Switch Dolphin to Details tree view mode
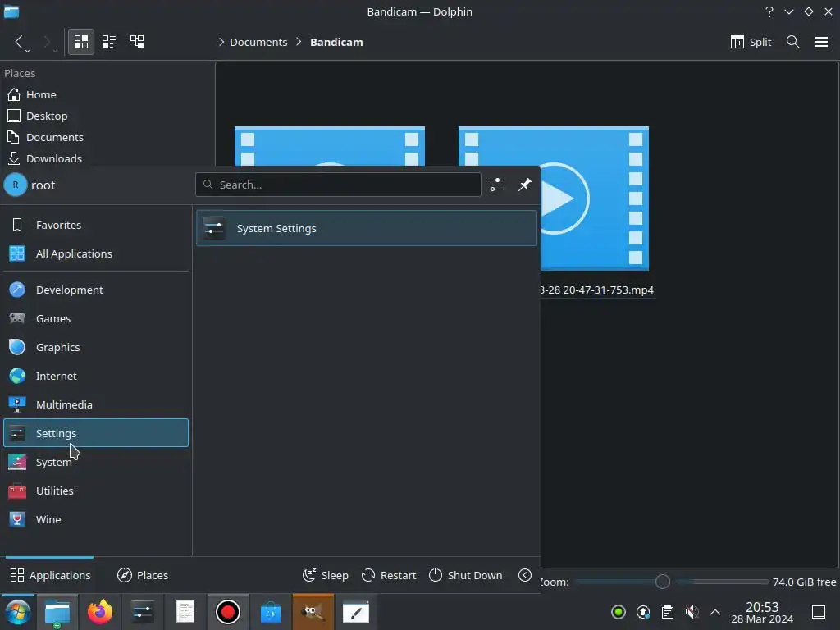Viewport: 840px width, 630px height. click(137, 42)
